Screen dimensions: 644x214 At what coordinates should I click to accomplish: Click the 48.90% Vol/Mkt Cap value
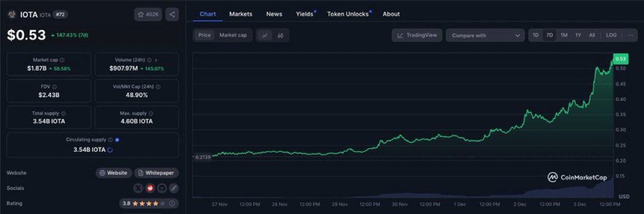(x=136, y=95)
